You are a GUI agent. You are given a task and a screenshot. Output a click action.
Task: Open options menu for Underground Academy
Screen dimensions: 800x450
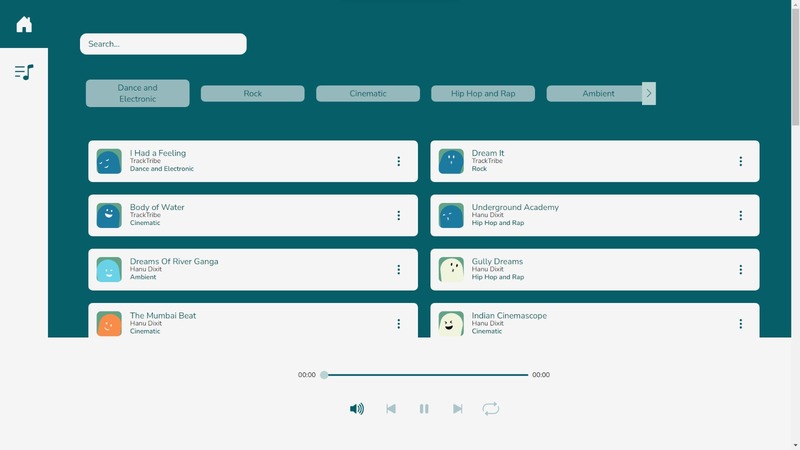pos(740,215)
